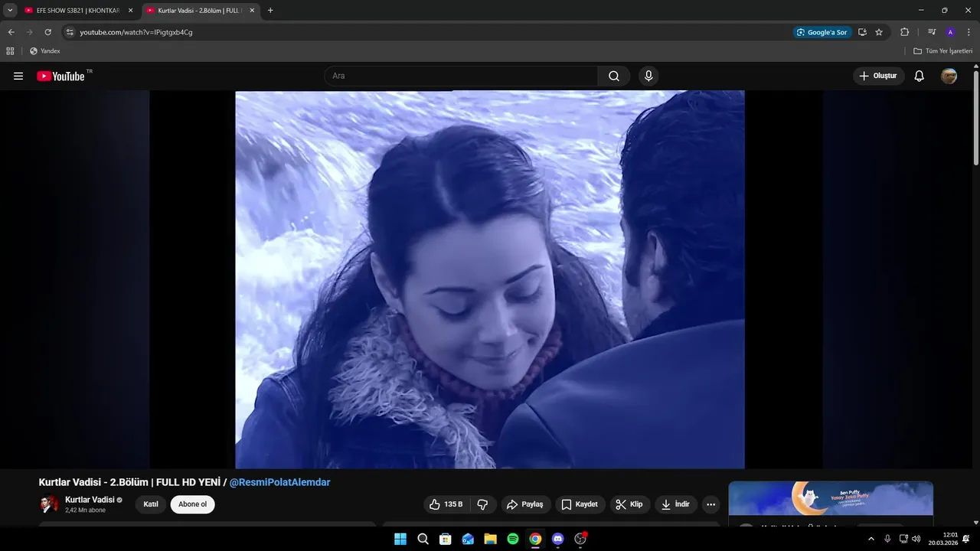Bookmark this page with the star
This screenshot has height=551, width=980.
tap(879, 32)
